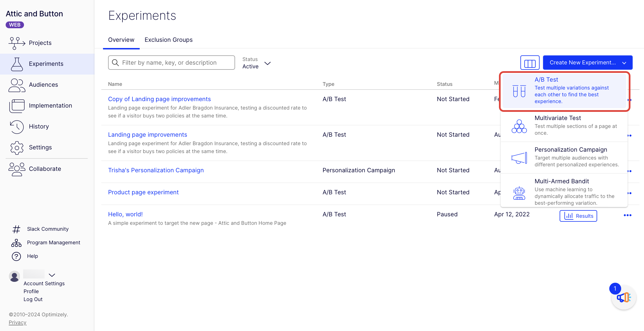This screenshot has height=331, width=644.
Task: Expand the Create New Experiment chevron
Action: [624, 62]
